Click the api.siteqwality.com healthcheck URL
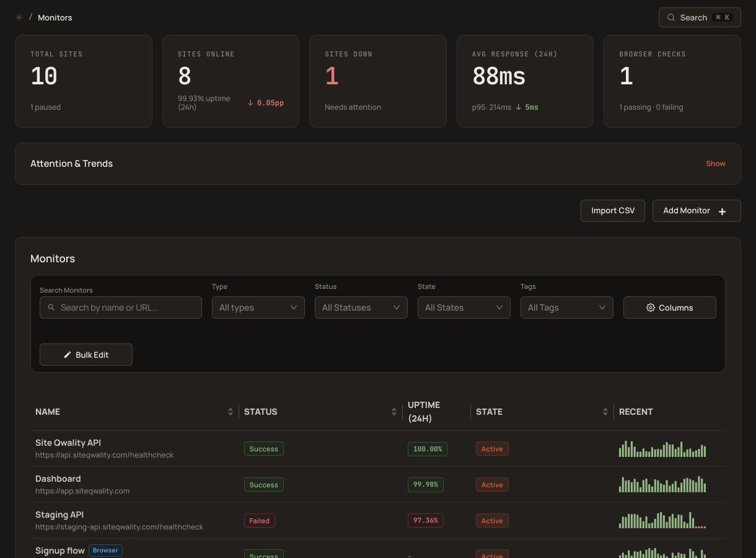The image size is (756, 558). coord(104,455)
